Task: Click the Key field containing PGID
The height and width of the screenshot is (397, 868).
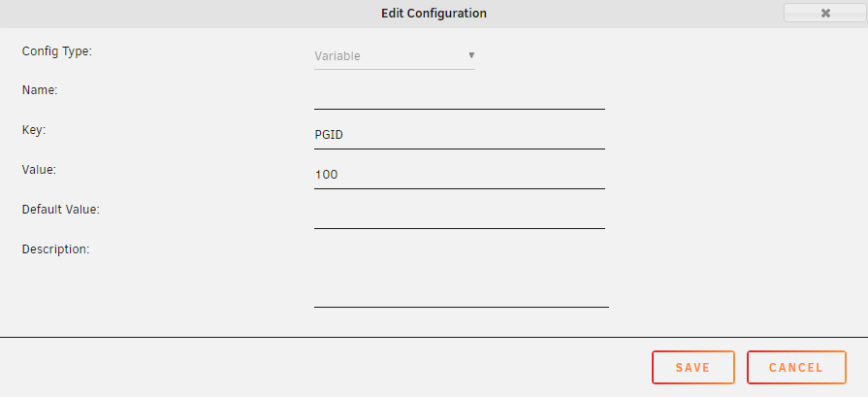Action: (459, 135)
